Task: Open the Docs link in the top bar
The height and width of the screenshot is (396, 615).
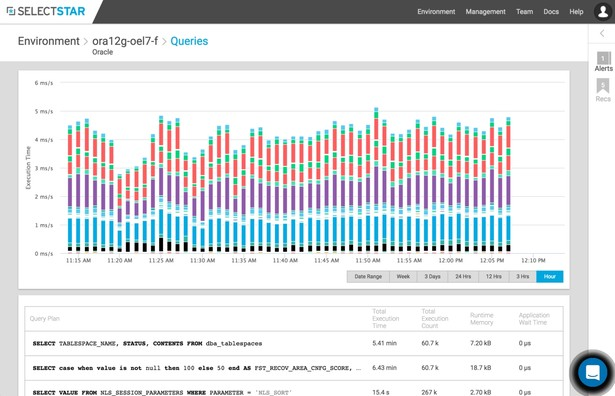Action: tap(551, 12)
